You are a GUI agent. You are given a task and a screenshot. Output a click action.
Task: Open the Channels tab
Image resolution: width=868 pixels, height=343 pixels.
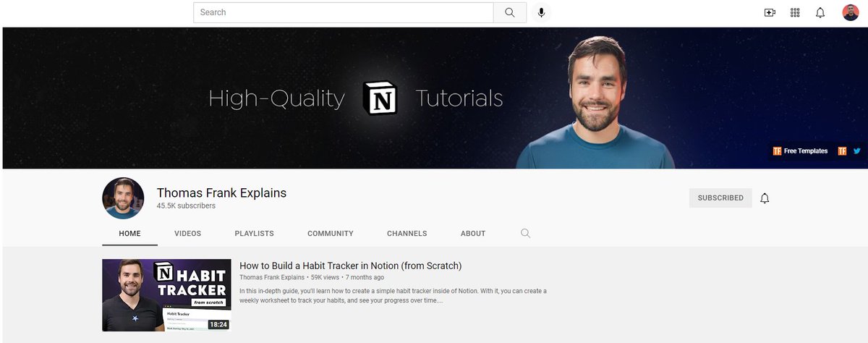407,234
